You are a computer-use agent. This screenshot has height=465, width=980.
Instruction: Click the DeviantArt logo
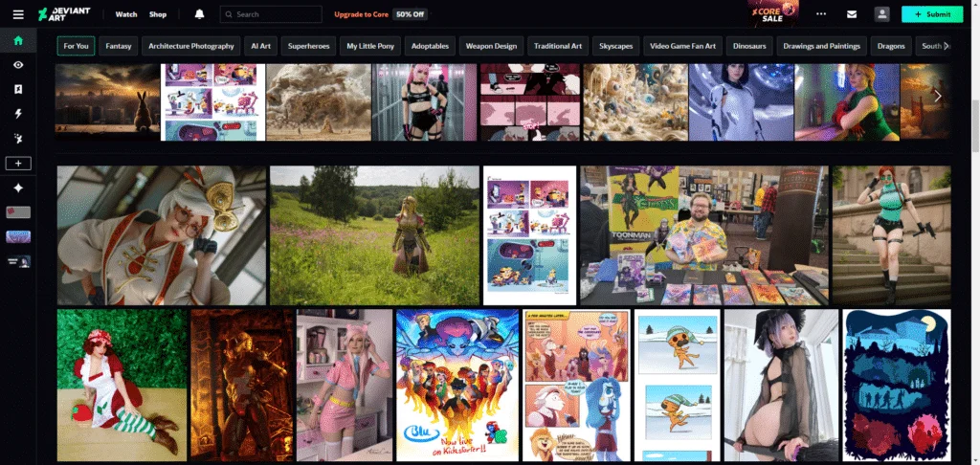point(64,13)
